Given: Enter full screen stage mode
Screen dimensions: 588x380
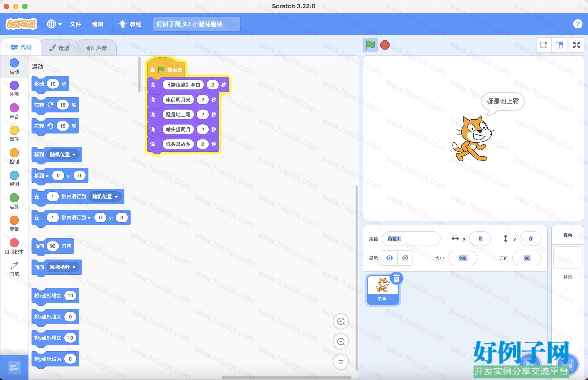Looking at the screenshot, I should click(x=576, y=45).
